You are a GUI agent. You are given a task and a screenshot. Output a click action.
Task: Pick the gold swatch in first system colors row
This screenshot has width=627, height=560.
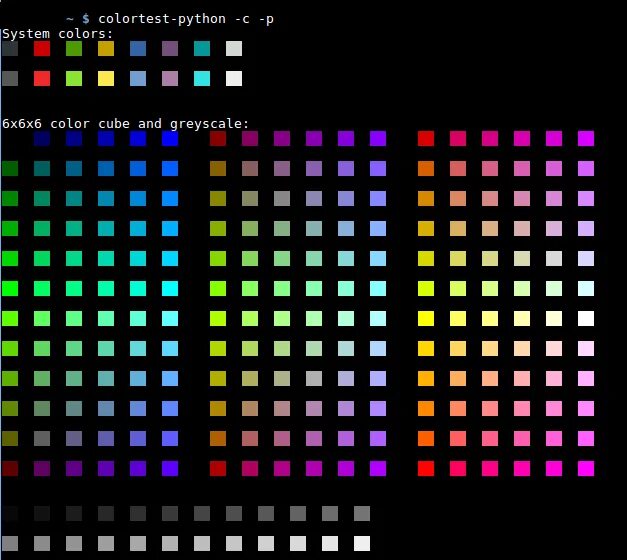coord(106,49)
